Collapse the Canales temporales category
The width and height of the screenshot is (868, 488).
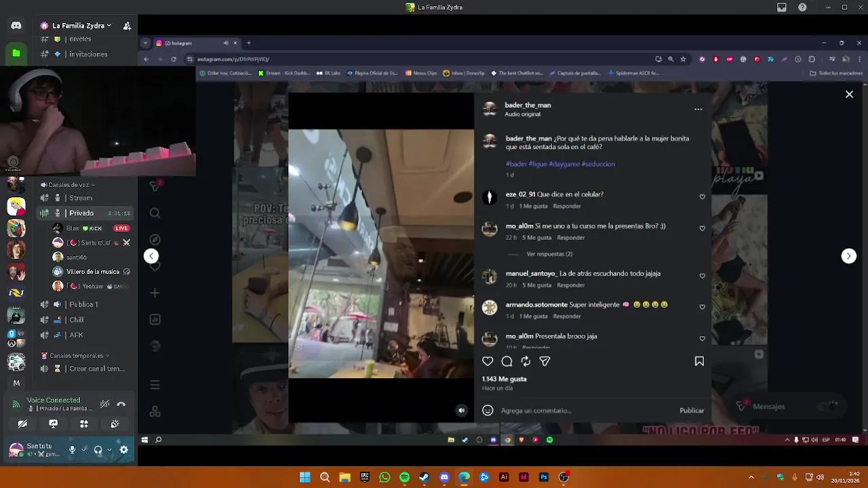pyautogui.click(x=75, y=356)
